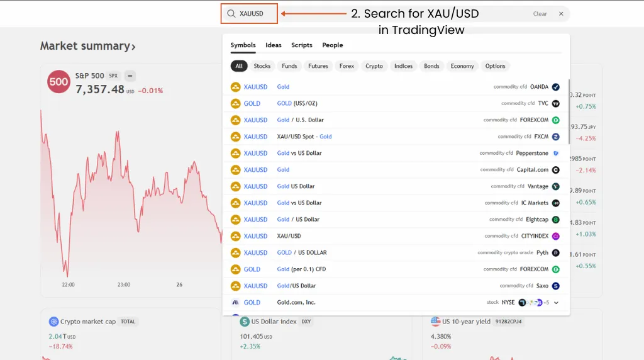Select Gold.com, Inc. NYSE stock
644x360 pixels.
(396, 303)
